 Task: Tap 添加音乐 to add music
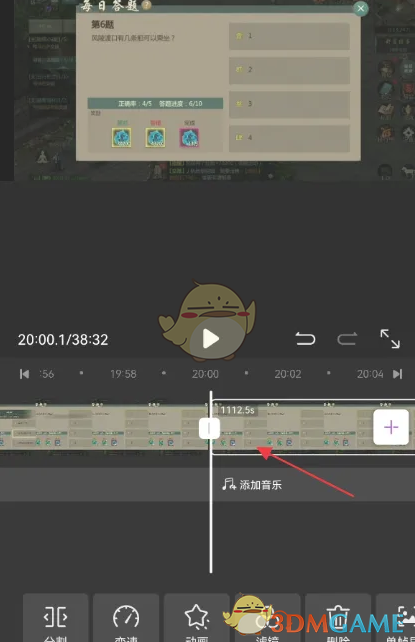coord(252,485)
